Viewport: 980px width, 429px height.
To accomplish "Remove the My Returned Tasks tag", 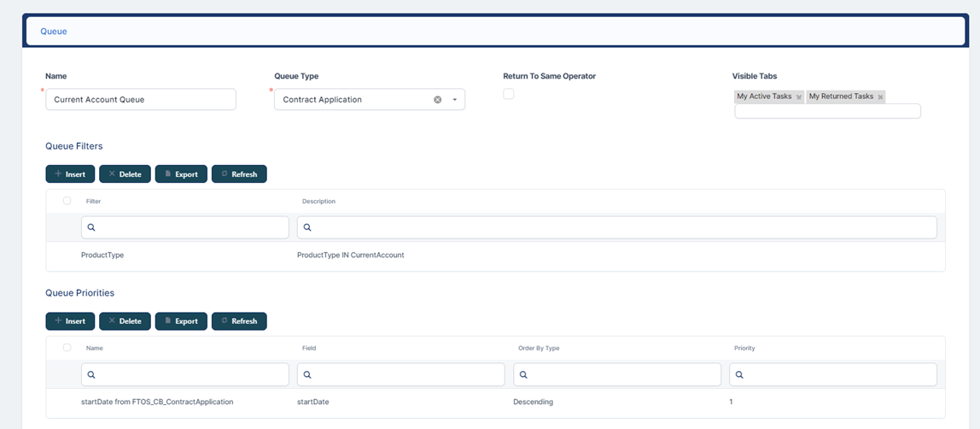I will click(x=880, y=97).
